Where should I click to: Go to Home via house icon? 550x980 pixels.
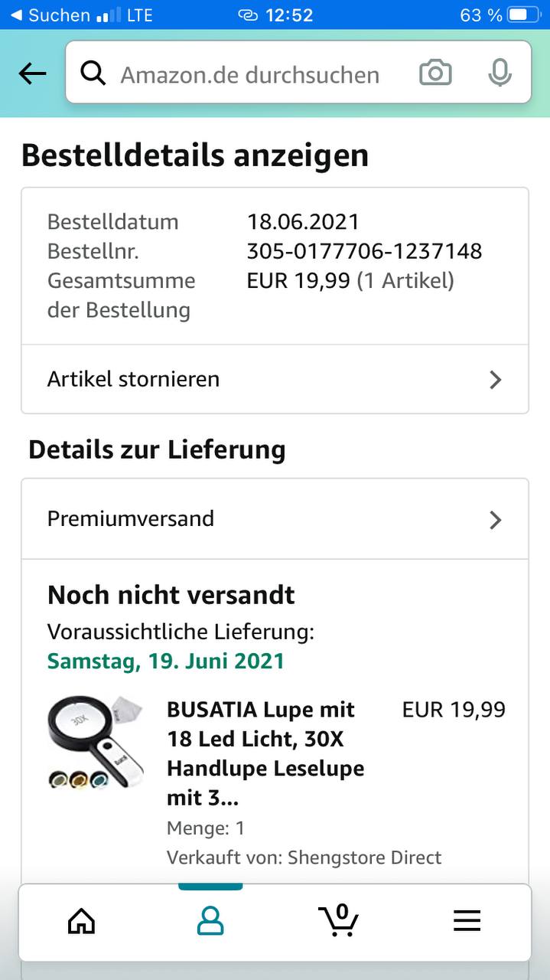[x=82, y=920]
